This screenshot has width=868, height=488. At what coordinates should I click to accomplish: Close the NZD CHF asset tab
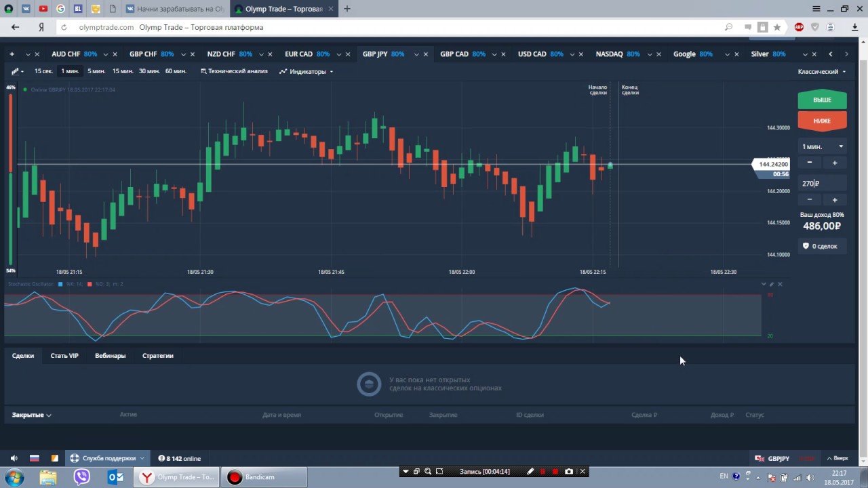click(271, 54)
